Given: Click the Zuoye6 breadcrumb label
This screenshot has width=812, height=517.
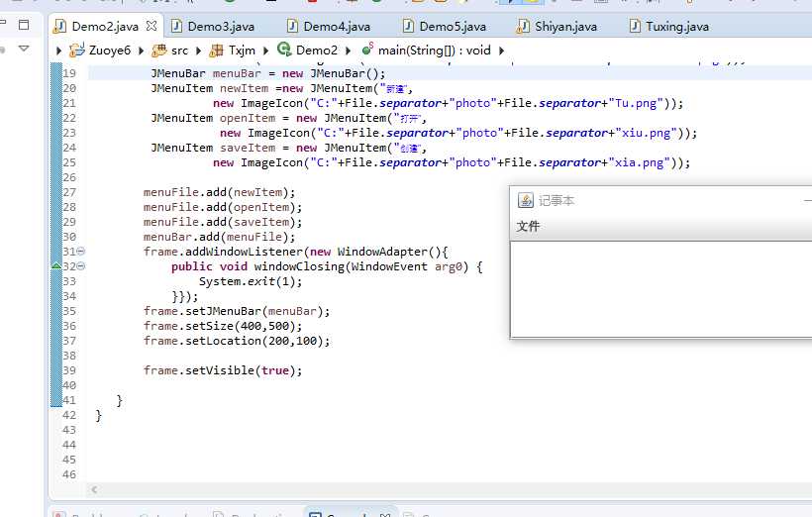Looking at the screenshot, I should 110,51.
